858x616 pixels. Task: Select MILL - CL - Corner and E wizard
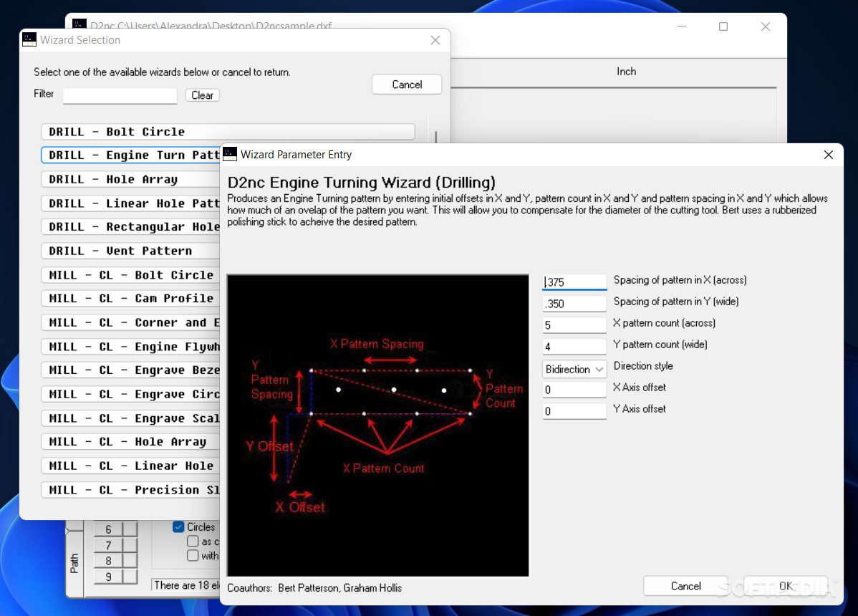pyautogui.click(x=131, y=323)
